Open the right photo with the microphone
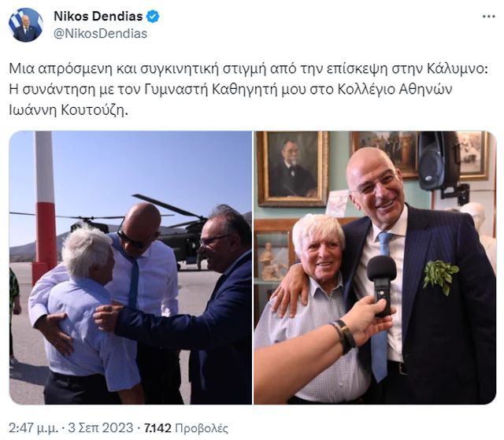 375,268
